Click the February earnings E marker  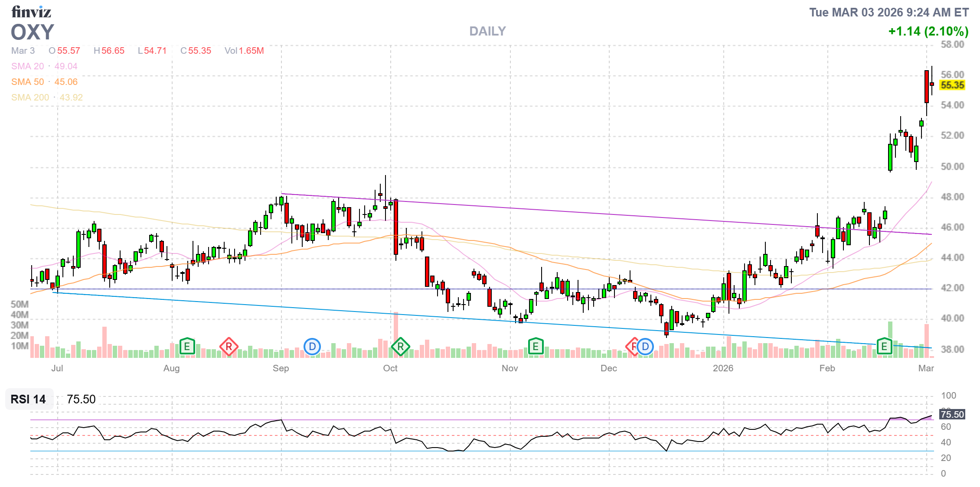click(x=884, y=347)
